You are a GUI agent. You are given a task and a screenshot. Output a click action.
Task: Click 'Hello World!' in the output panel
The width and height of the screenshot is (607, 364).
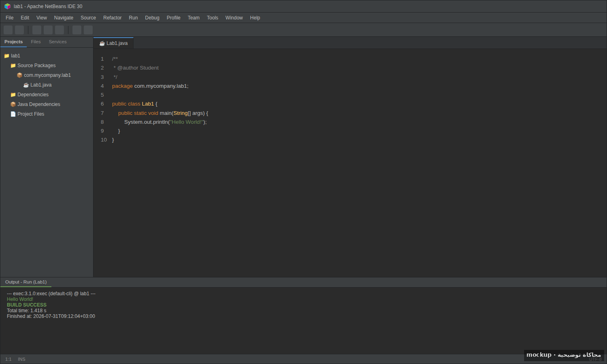(20, 299)
